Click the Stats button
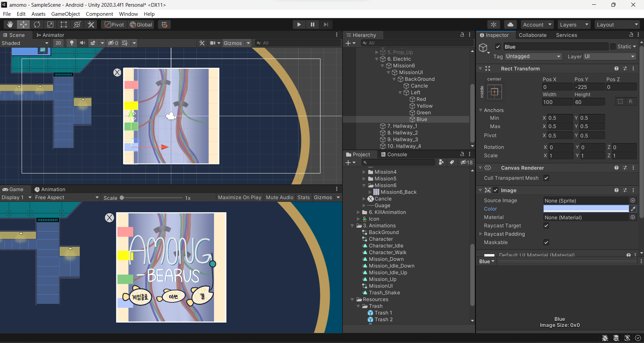This screenshot has width=644, height=343. [x=304, y=197]
